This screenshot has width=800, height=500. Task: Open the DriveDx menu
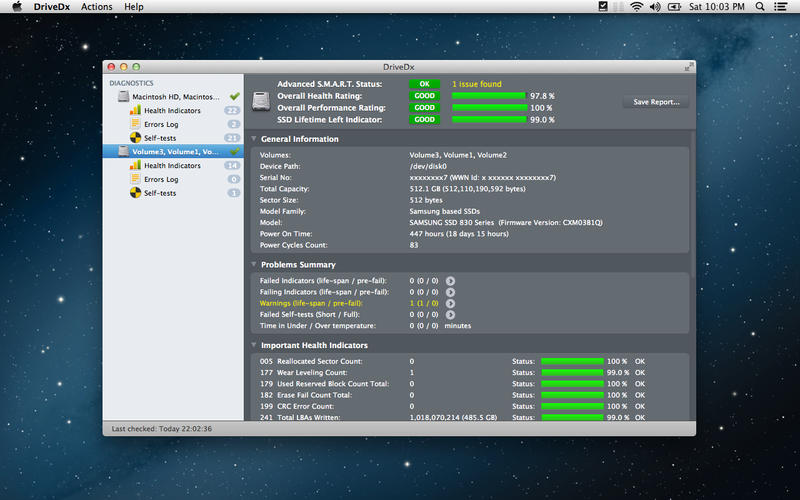(52, 7)
